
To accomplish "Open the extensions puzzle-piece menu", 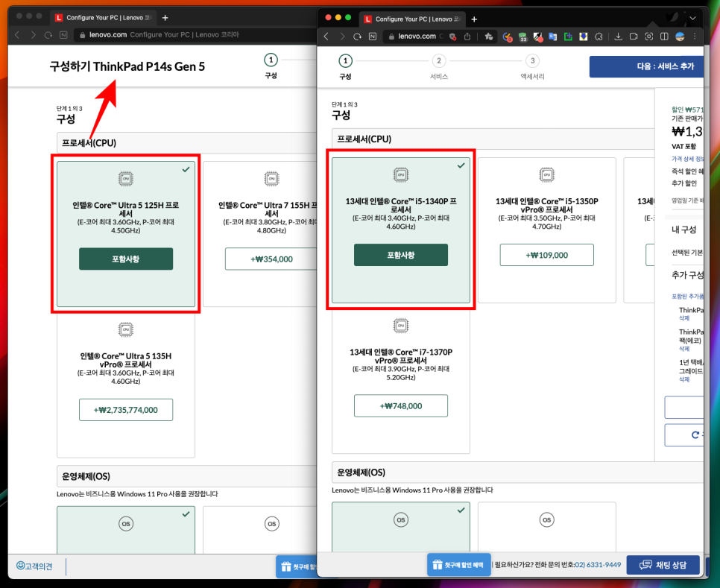I will 599,37.
